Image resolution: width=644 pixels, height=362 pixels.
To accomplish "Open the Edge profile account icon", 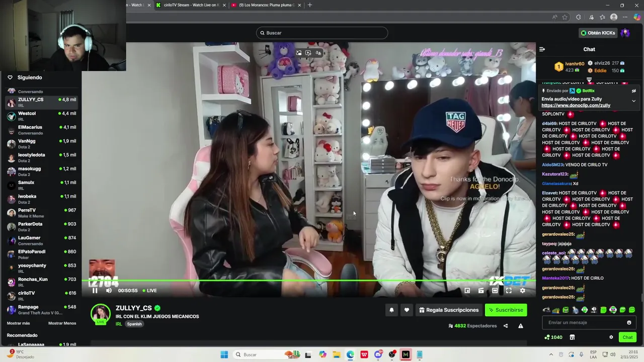I will tap(614, 17).
